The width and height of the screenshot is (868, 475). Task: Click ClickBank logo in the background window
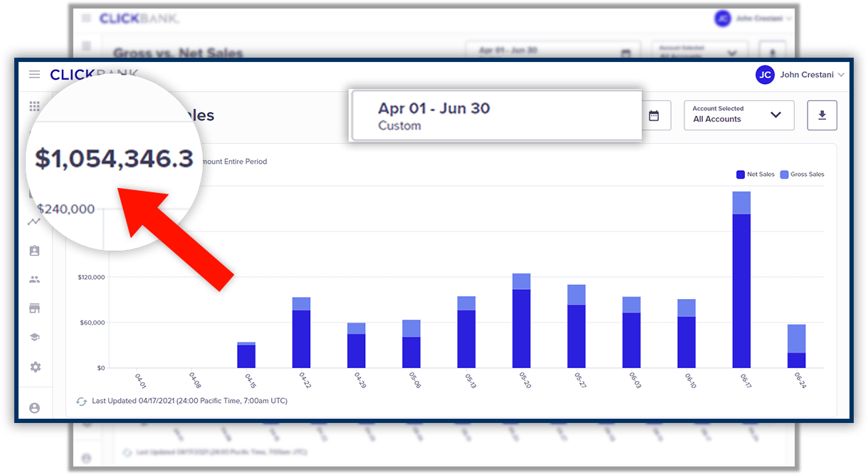click(x=139, y=19)
